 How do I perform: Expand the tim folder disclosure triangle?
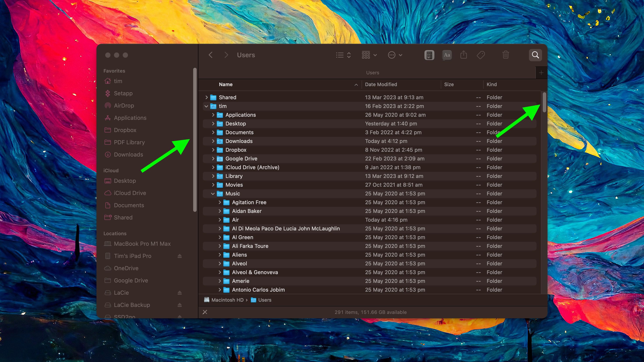pos(206,106)
